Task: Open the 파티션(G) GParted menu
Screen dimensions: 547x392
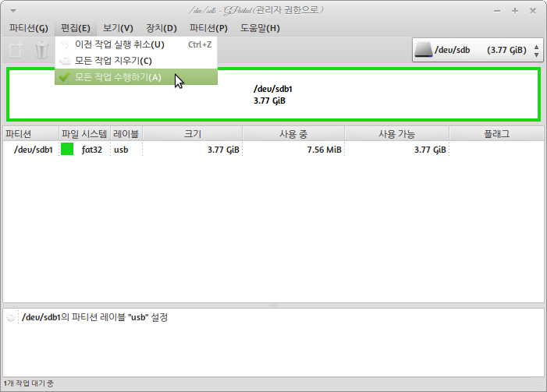Action: 29,28
